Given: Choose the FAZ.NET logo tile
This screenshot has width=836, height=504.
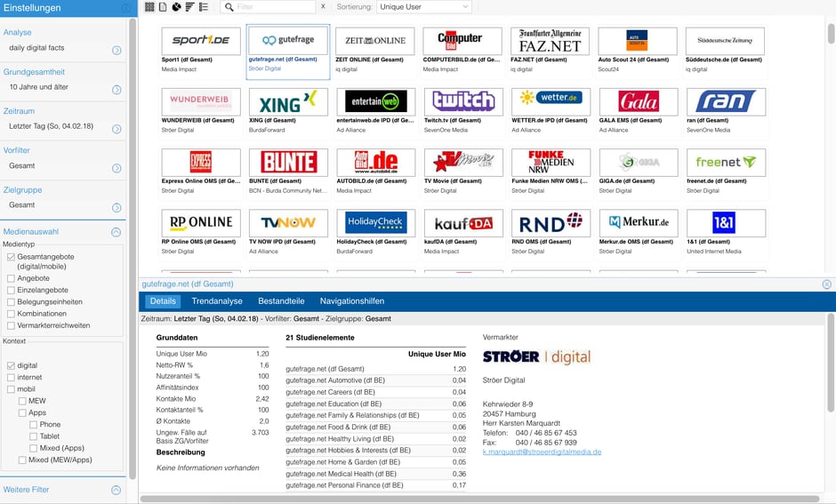Looking at the screenshot, I should point(550,41).
